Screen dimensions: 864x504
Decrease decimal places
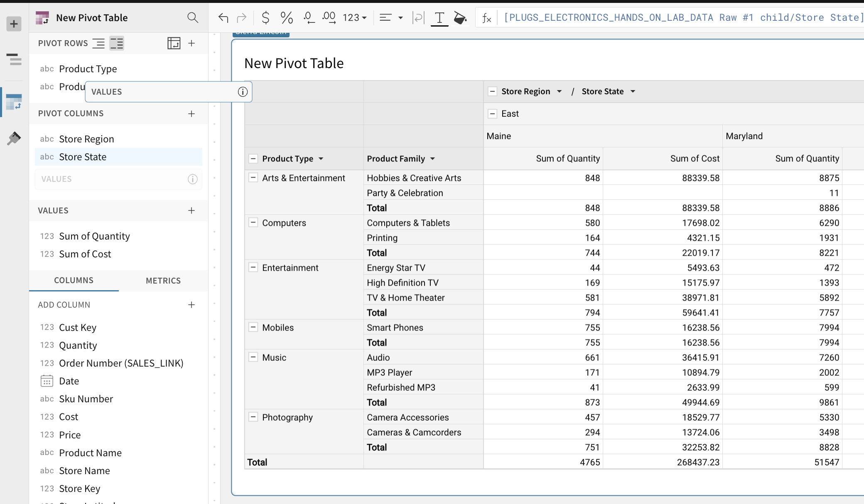(x=309, y=17)
